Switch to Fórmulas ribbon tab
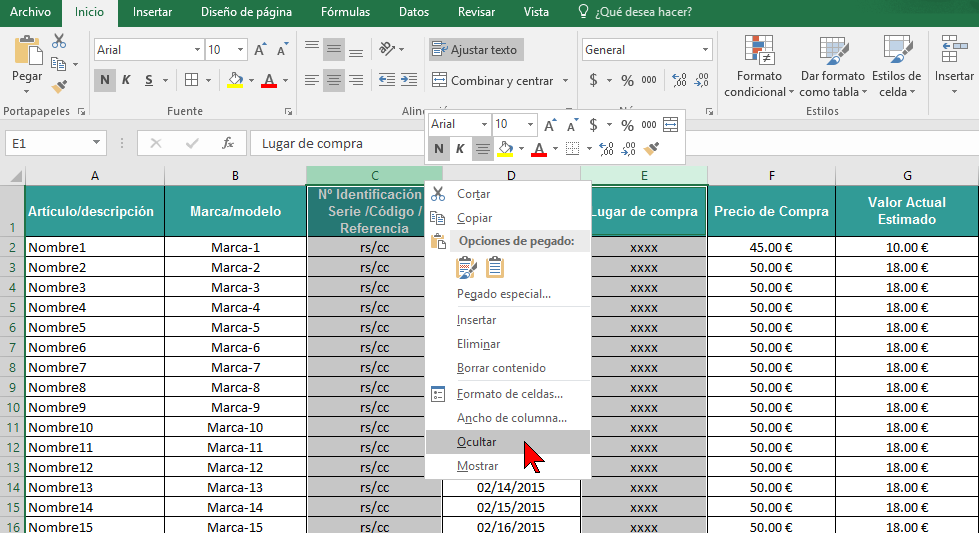This screenshot has width=979, height=533. tap(345, 12)
